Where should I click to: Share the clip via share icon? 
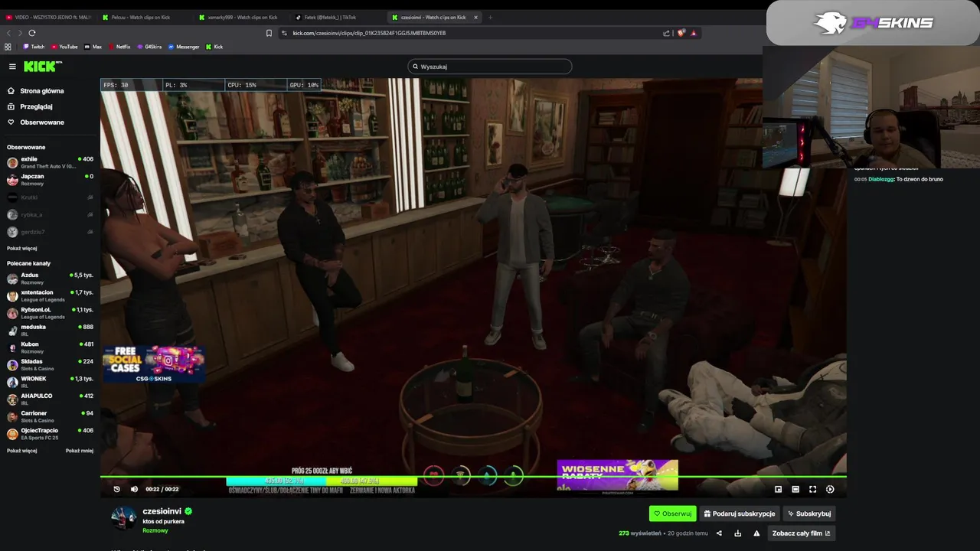coord(719,533)
